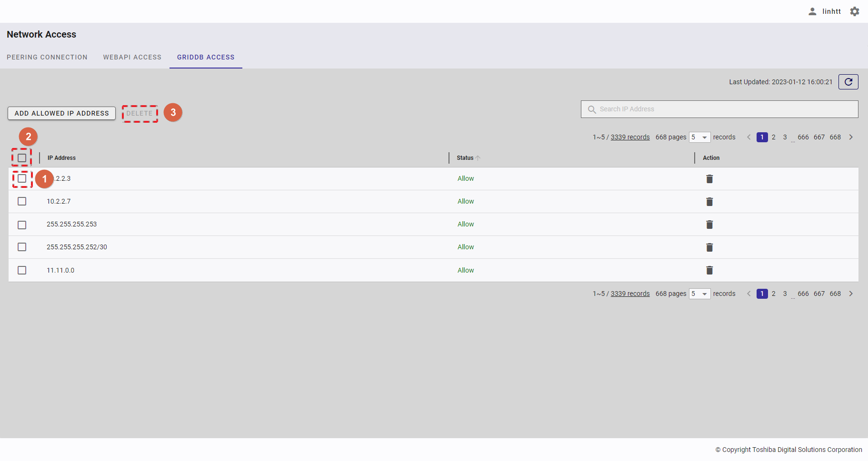Screen dimensions: 868x461
Task: Click the refresh icon beside Last Updated
Action: pos(848,82)
